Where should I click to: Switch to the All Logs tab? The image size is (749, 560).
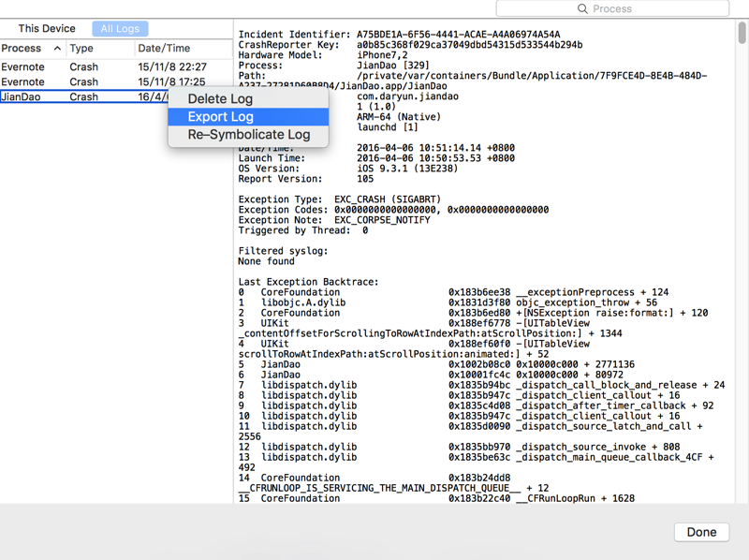pos(120,29)
